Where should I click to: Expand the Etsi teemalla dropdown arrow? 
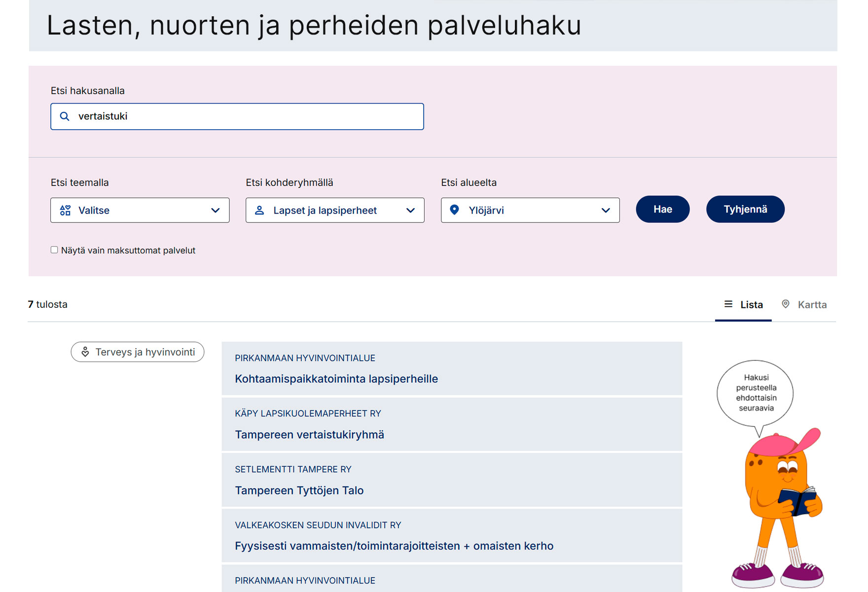pyautogui.click(x=216, y=211)
